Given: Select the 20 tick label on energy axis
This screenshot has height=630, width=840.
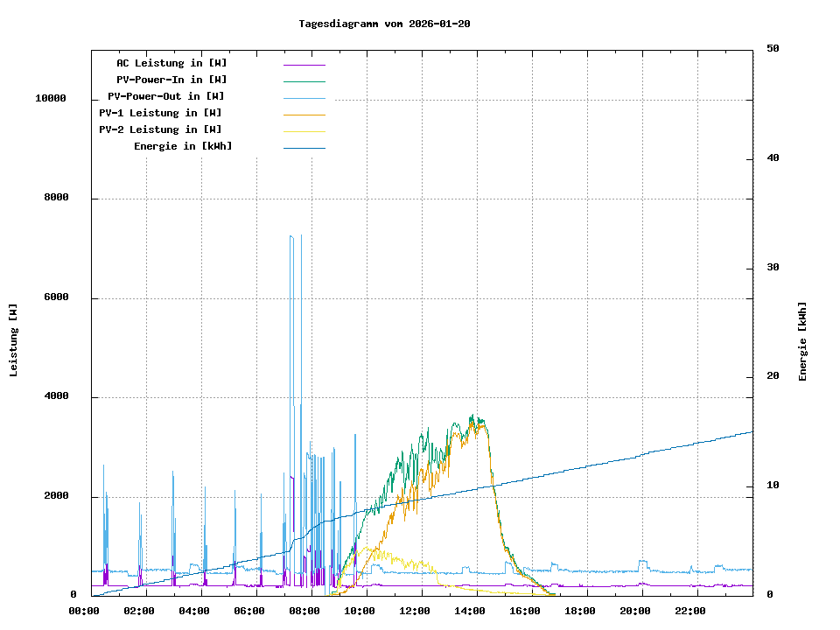Looking at the screenshot, I should point(773,377).
